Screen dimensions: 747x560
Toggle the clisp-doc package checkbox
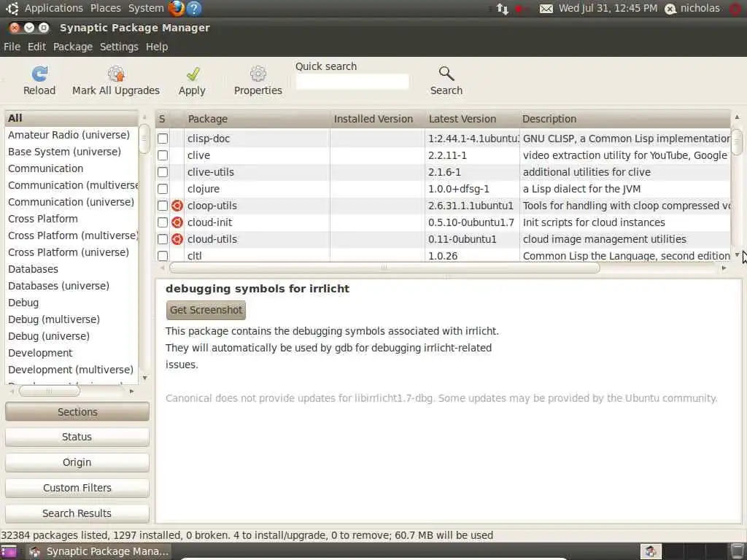click(x=163, y=139)
